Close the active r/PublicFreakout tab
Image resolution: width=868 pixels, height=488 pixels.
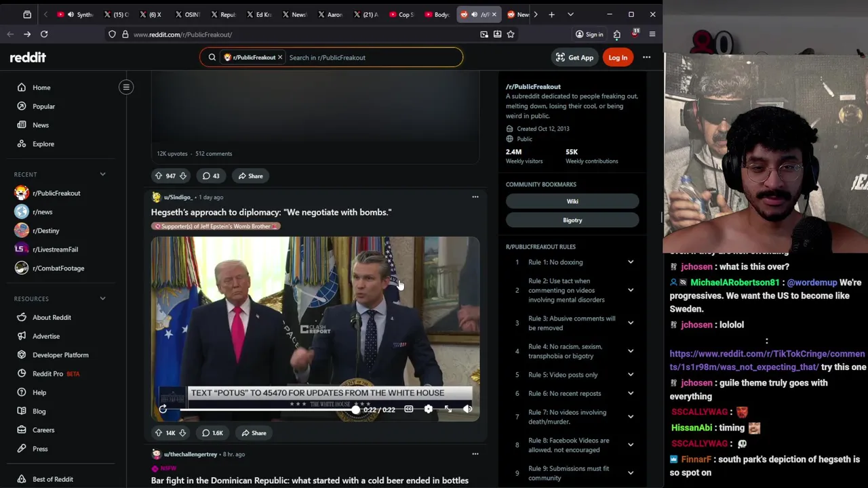coord(494,14)
